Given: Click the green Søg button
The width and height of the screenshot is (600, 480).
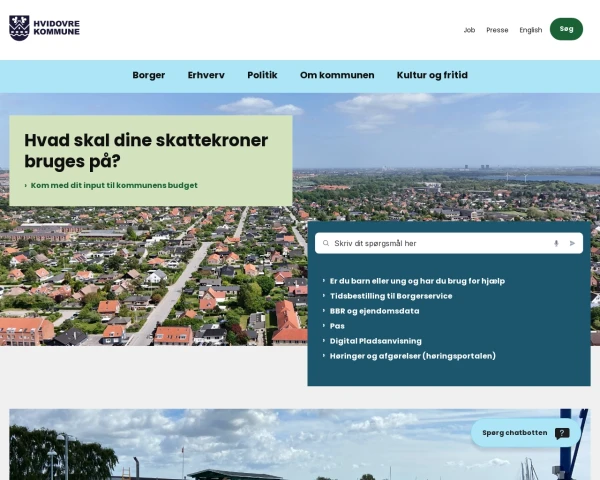Looking at the screenshot, I should [x=566, y=29].
